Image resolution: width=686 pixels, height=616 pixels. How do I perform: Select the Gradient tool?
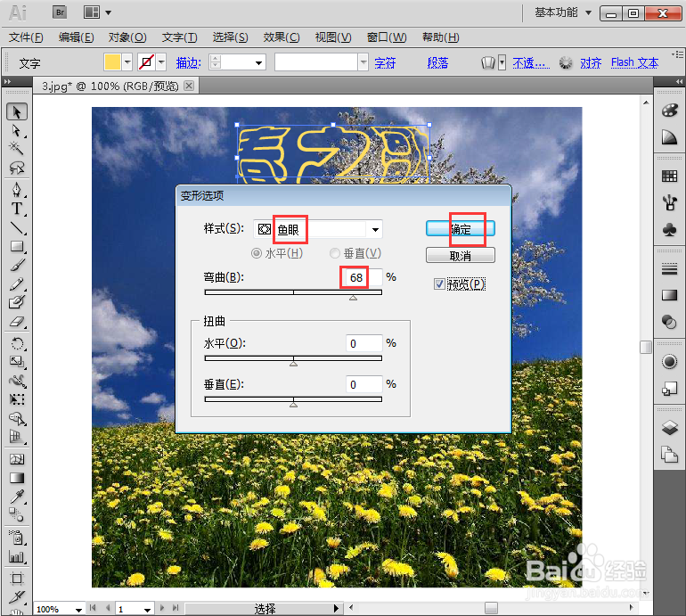pyautogui.click(x=17, y=478)
